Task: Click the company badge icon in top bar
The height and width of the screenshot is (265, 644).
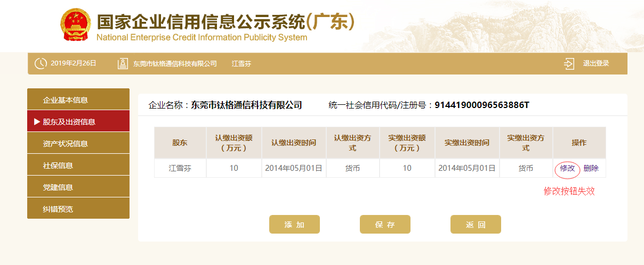Action: [x=123, y=64]
